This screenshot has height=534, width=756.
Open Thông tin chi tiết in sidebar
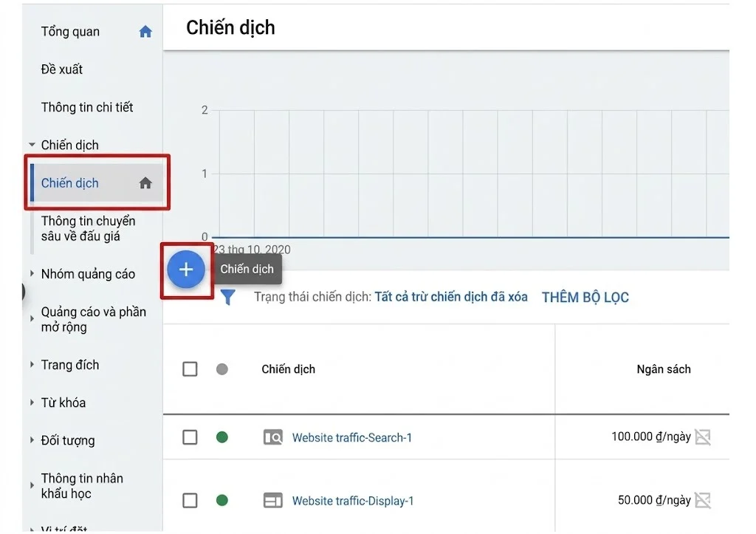pyautogui.click(x=87, y=107)
